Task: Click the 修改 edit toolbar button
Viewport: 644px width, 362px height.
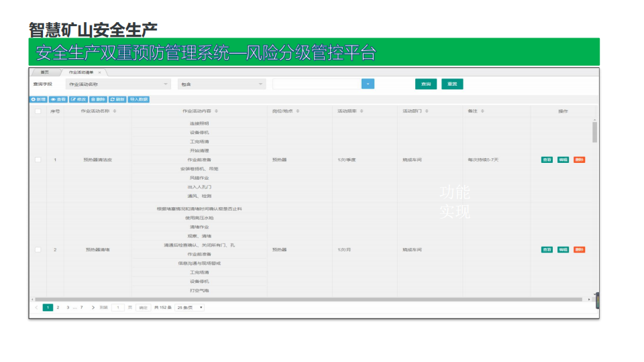Action: pos(78,99)
